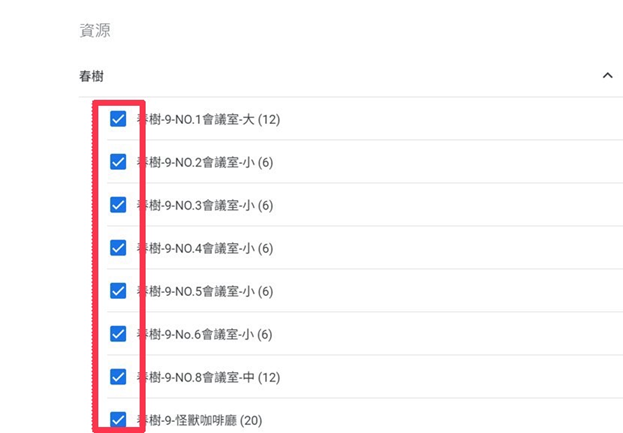623x433 pixels.
Task: Click empty space in the 春樹 header row
Action: 350,76
